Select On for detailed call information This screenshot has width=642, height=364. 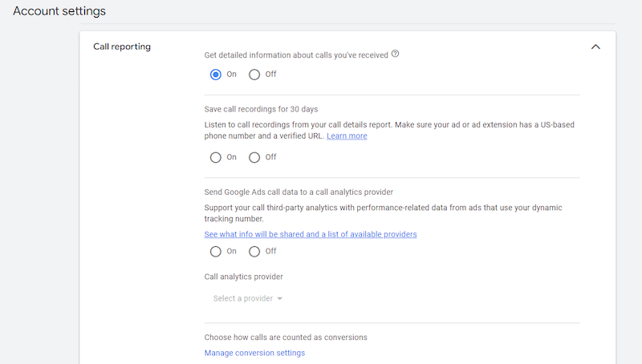pos(216,75)
